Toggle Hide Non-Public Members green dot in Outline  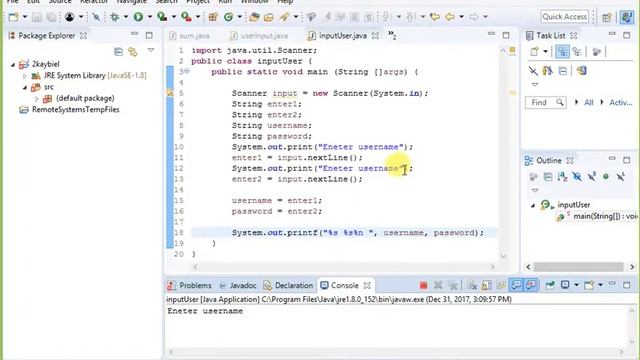tap(606, 177)
